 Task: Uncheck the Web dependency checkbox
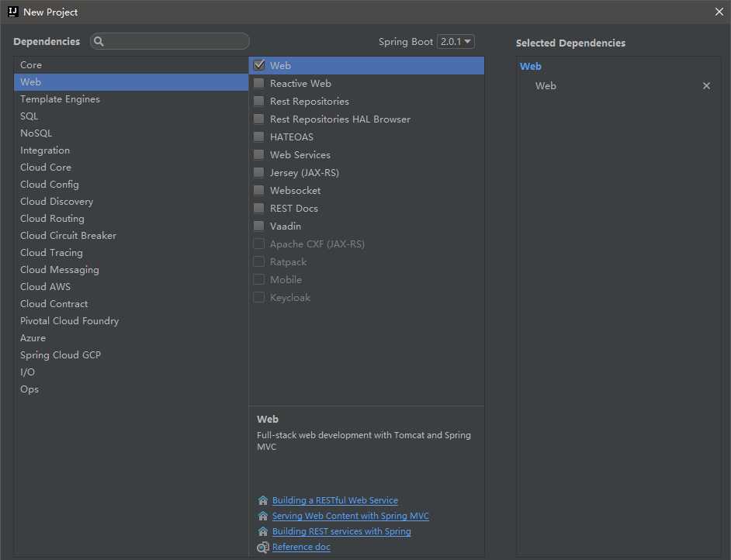click(x=258, y=65)
